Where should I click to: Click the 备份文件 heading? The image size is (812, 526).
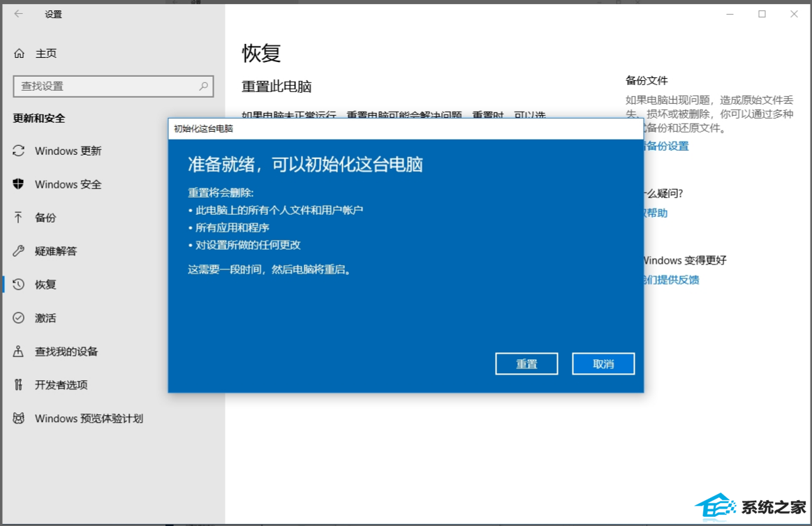pyautogui.click(x=647, y=80)
